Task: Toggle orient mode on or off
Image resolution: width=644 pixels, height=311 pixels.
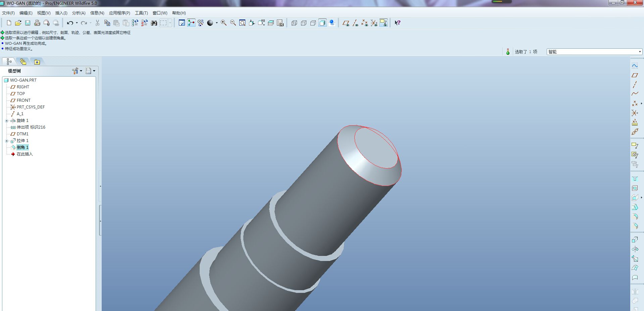Action: (200, 23)
